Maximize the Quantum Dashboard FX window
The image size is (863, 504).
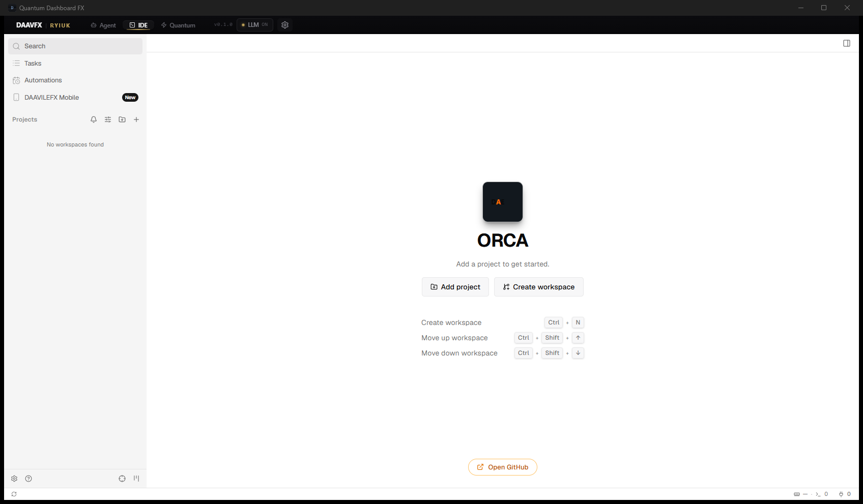coord(824,8)
